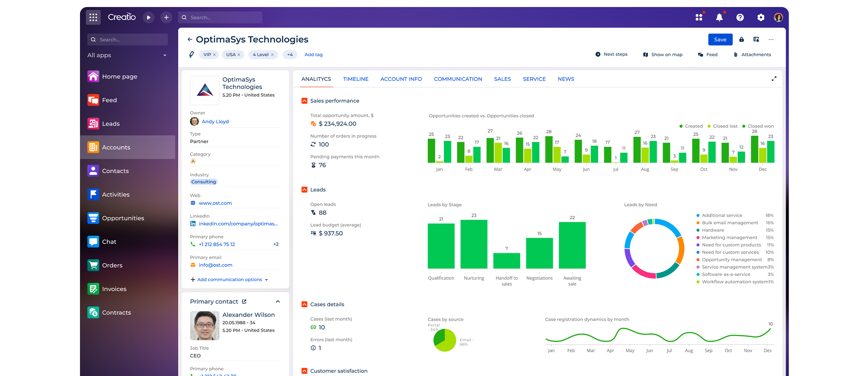
Task: Click the Category A badge
Action: click(x=193, y=161)
